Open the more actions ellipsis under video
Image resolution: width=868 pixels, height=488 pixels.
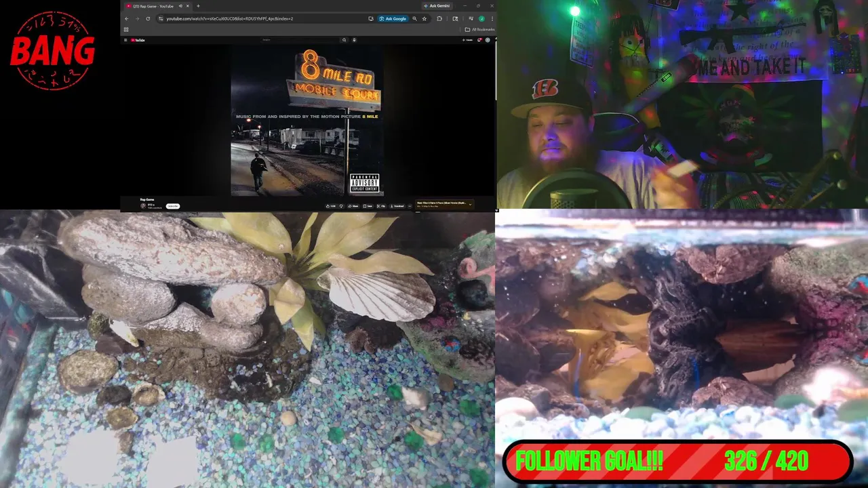[410, 206]
